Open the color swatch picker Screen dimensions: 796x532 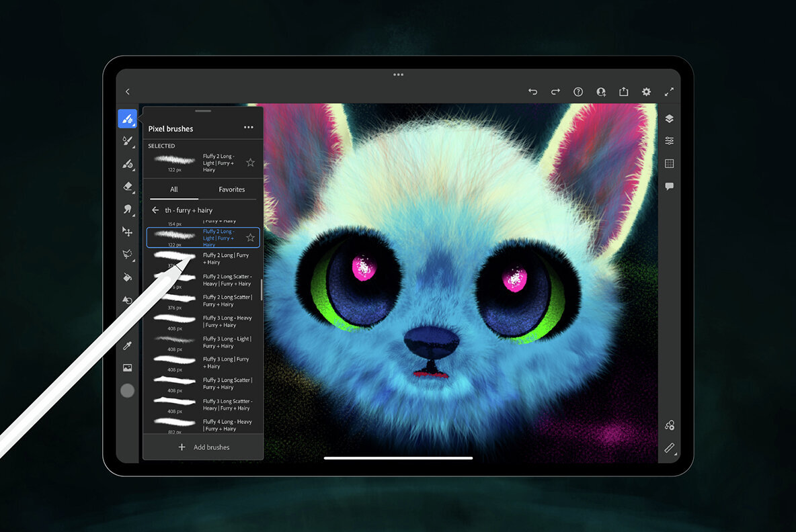tap(128, 390)
